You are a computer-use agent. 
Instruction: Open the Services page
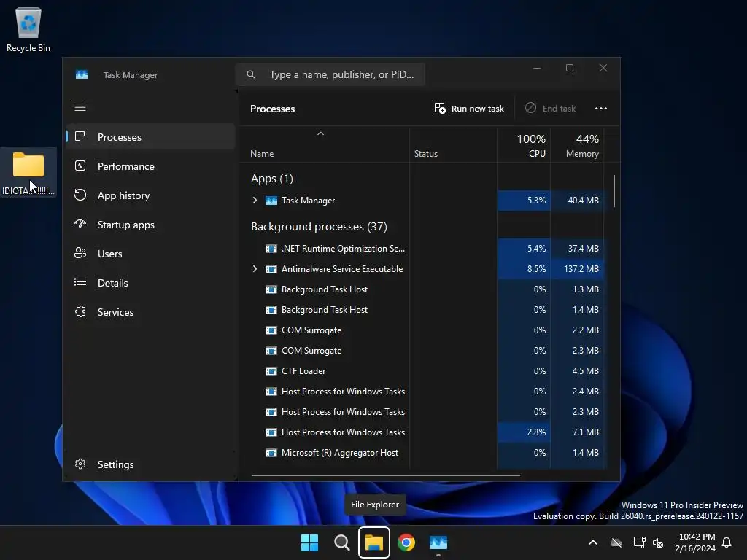point(150,312)
